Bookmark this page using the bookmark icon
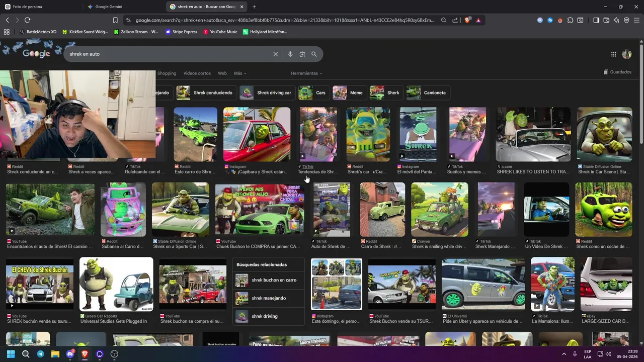The image size is (644, 362). 115,20
